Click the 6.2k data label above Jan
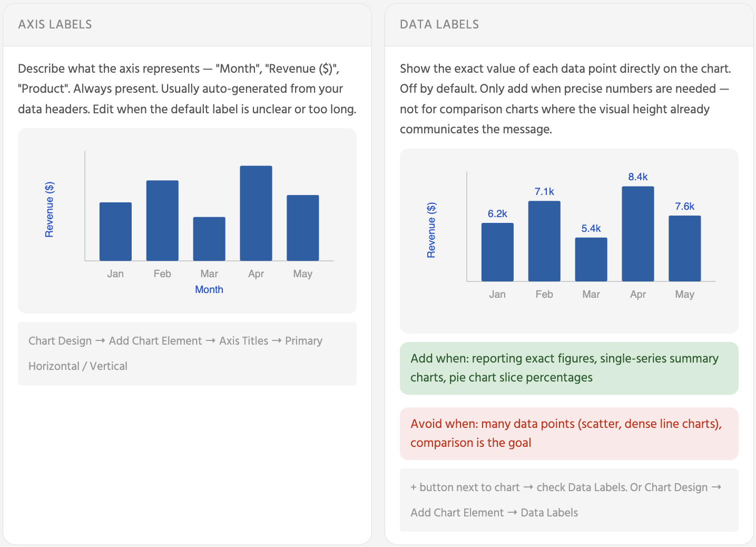This screenshot has height=547, width=756. click(x=497, y=214)
